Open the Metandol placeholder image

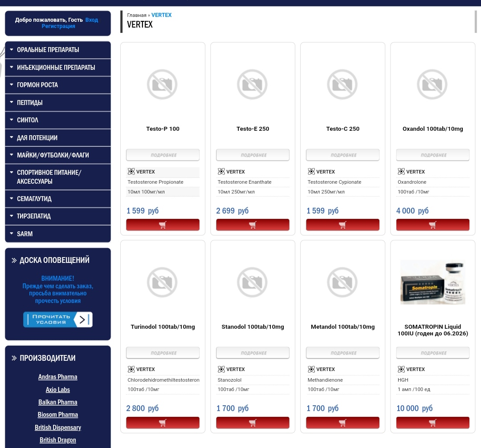[x=342, y=282]
